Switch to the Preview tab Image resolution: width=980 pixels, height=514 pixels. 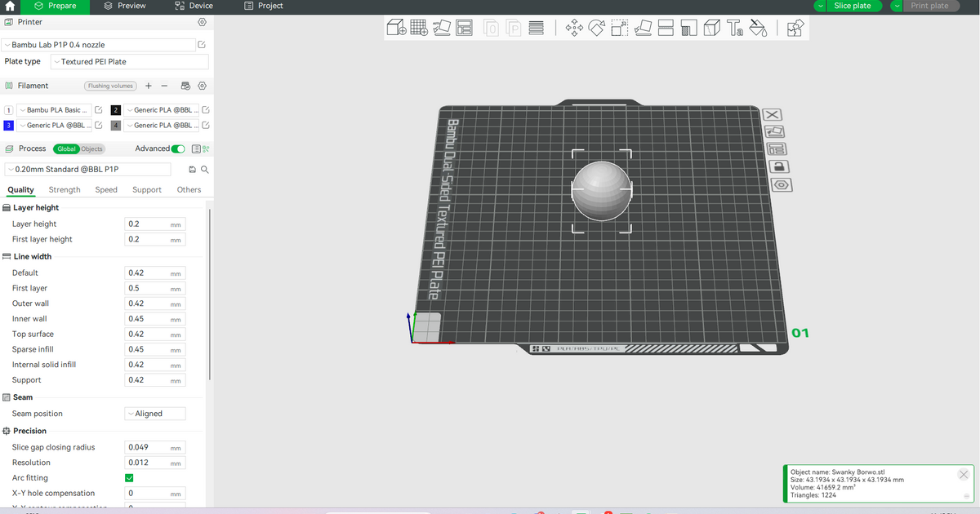[125, 7]
